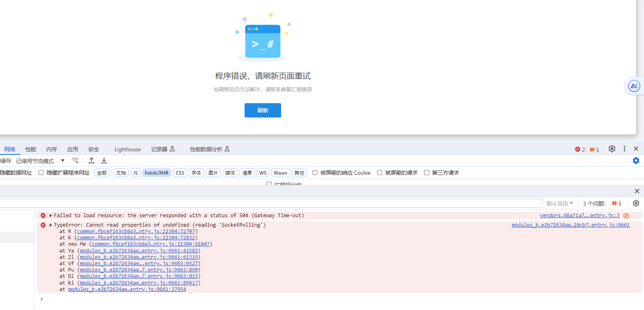Filter requests by WS
644x310 pixels.
pos(263,173)
